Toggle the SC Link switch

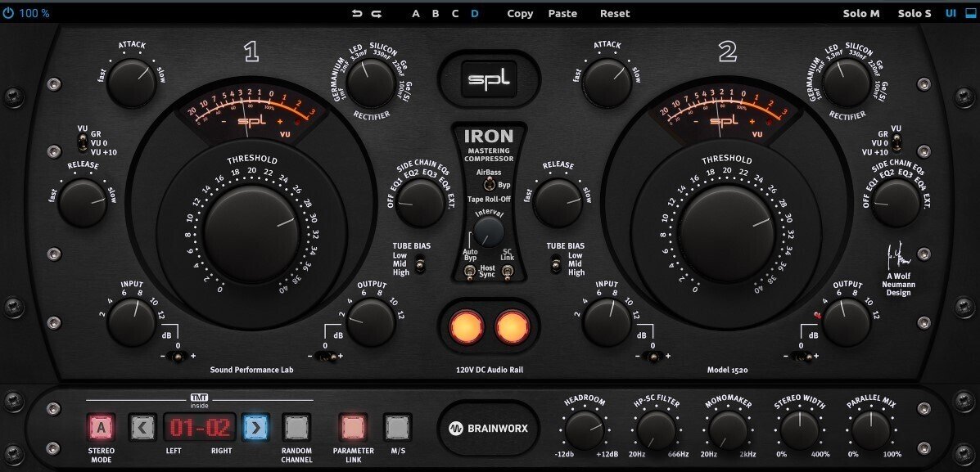[508, 273]
